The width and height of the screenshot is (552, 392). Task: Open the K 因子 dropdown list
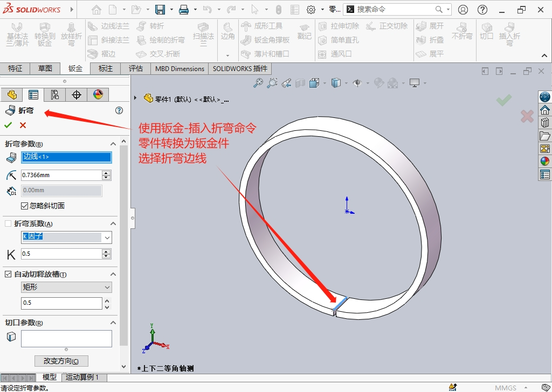pos(107,237)
